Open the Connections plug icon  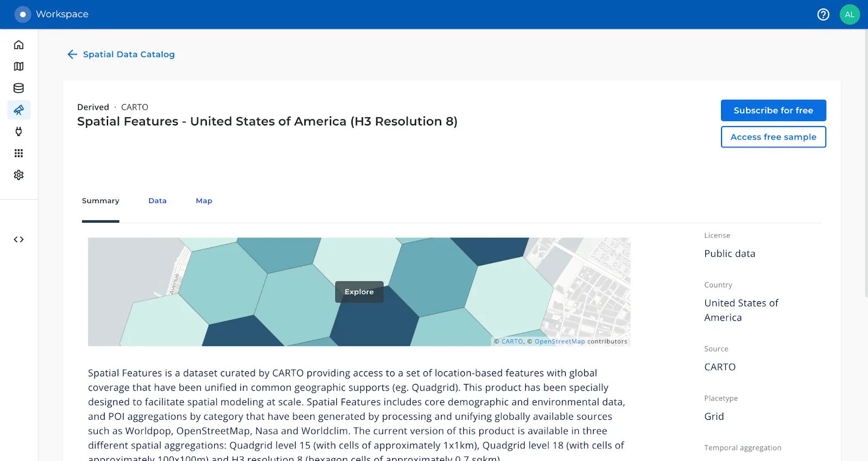coord(19,131)
